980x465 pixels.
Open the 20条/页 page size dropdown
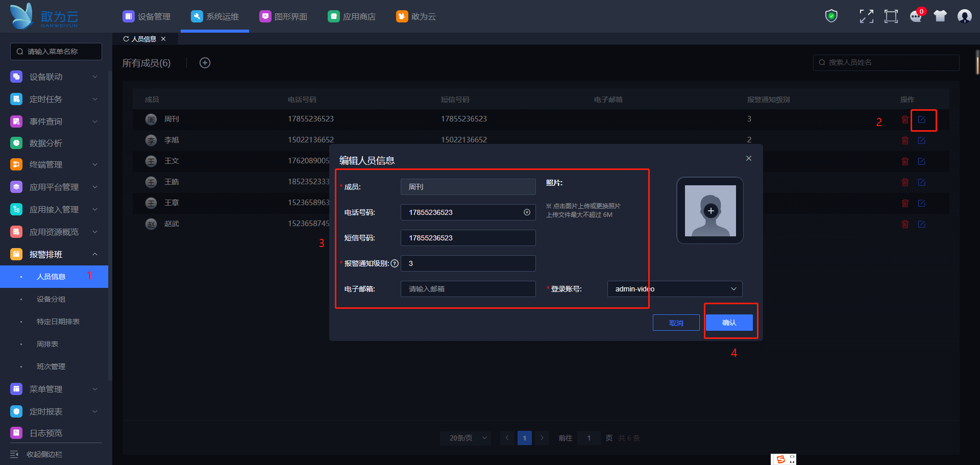point(465,438)
